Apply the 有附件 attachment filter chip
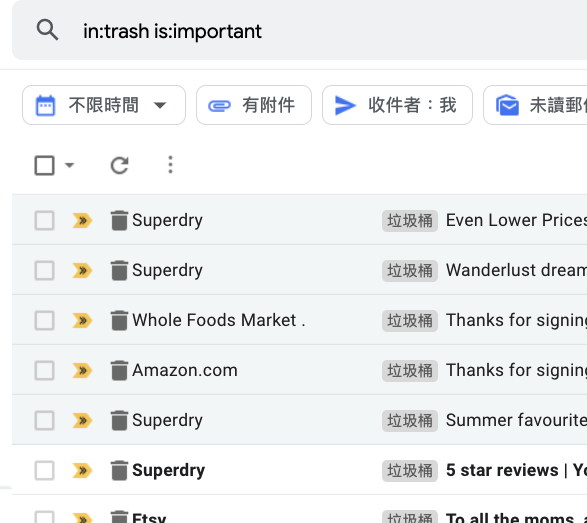Screen dimensions: 587x523 pyautogui.click(x=254, y=105)
